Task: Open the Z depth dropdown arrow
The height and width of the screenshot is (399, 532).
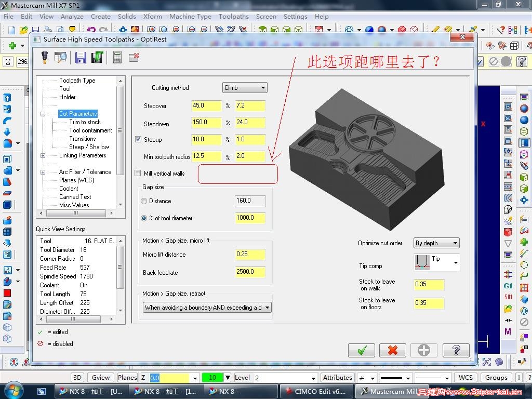Action: (195, 378)
